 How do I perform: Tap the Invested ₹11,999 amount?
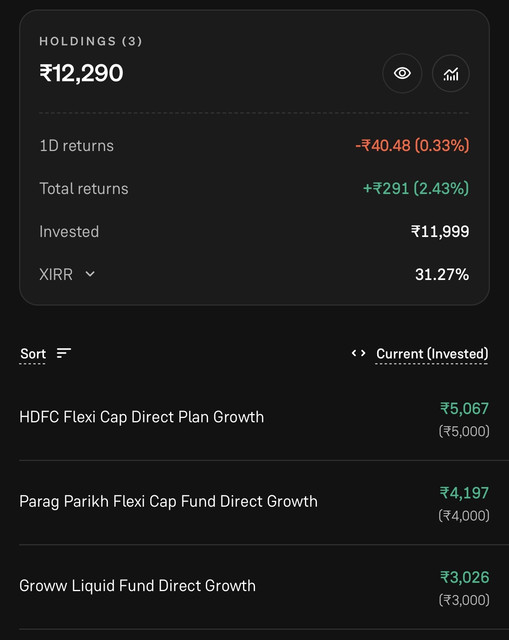440,231
